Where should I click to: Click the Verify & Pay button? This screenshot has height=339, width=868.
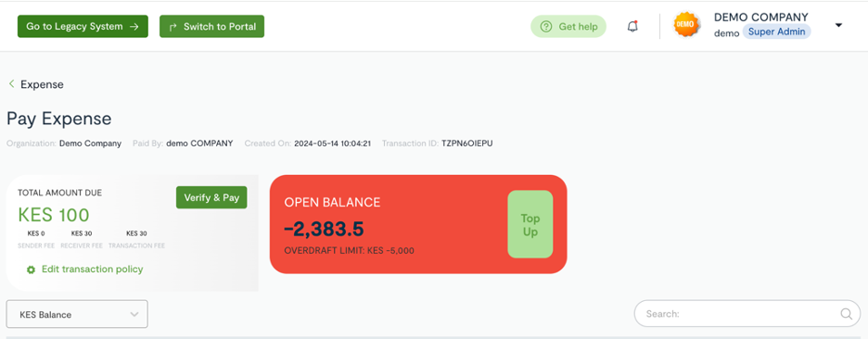click(x=211, y=197)
